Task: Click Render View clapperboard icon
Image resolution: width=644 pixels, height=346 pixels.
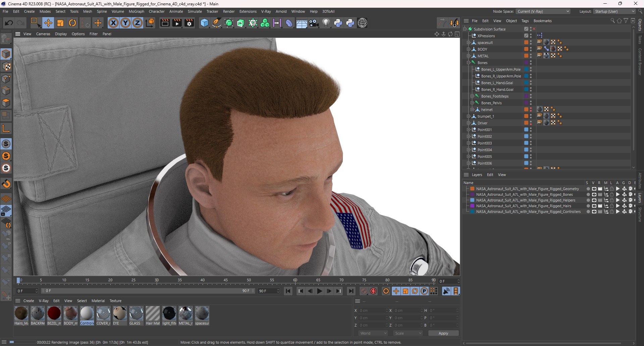Action: pos(165,23)
